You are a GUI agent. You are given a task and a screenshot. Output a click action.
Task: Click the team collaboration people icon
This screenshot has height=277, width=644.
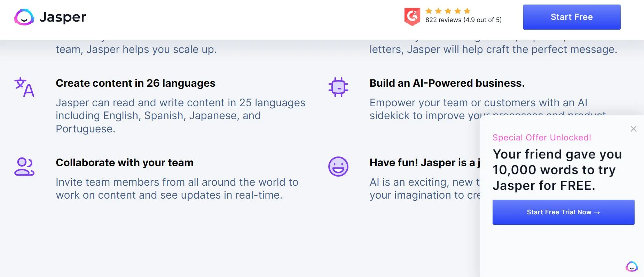pyautogui.click(x=24, y=167)
